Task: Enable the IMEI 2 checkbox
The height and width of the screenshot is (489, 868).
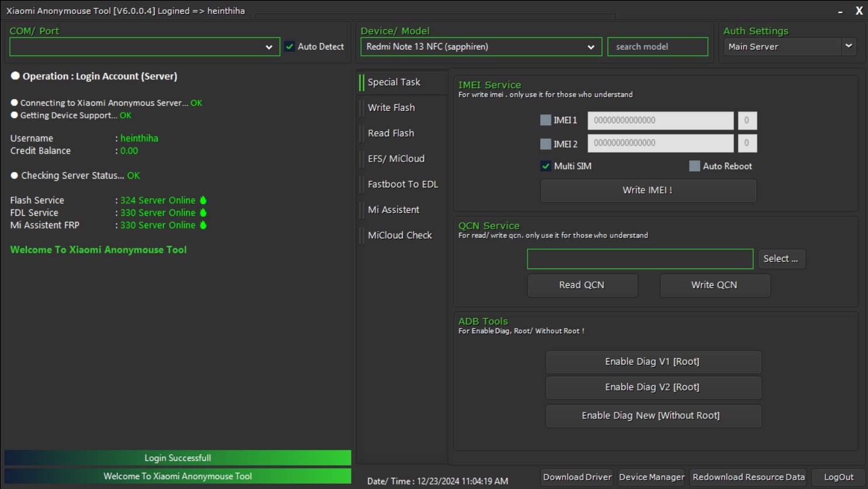Action: point(546,144)
